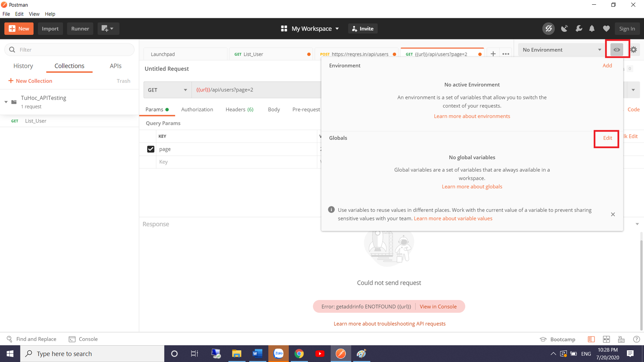Click Add in the Environment section
Viewport: 644px width, 362px height.
pos(607,66)
